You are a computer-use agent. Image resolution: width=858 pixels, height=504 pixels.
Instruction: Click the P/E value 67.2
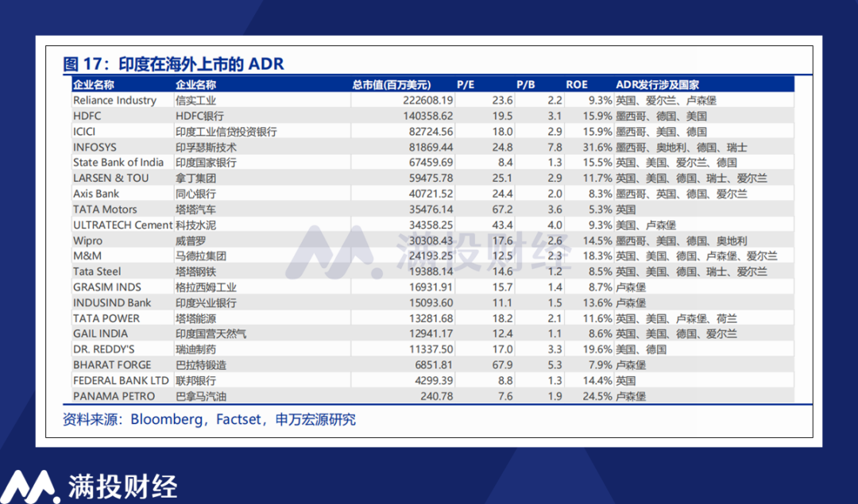[502, 210]
